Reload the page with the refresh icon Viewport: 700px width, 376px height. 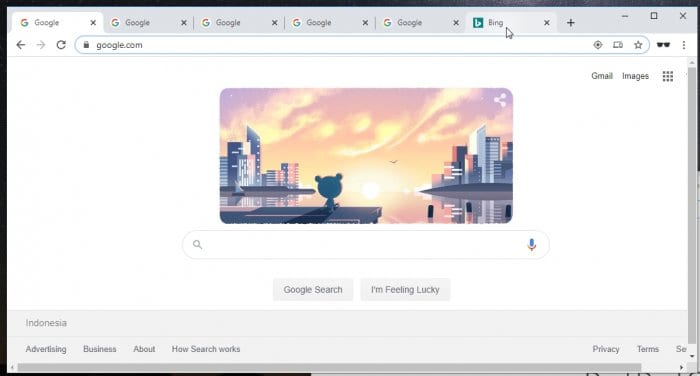61,45
